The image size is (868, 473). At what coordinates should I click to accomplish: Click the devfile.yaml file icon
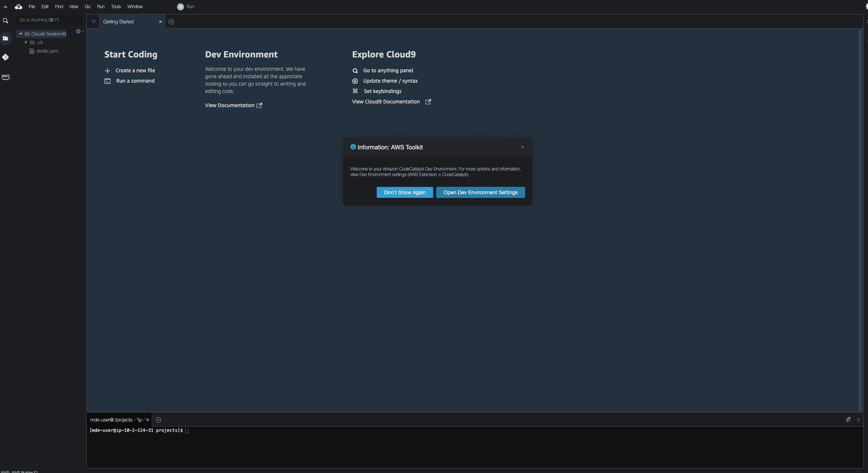click(x=32, y=51)
